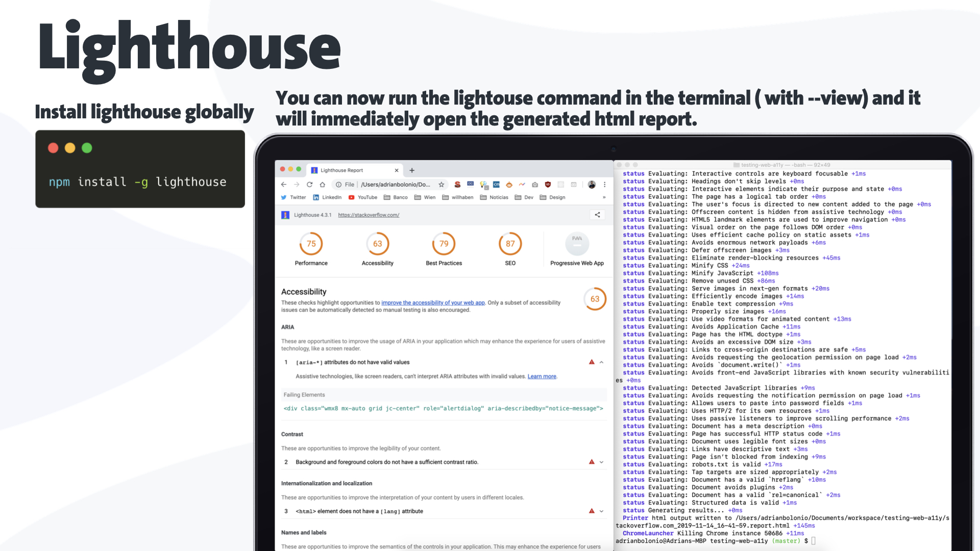Click the lightbulb extension icon
The image size is (980, 551).
(483, 185)
